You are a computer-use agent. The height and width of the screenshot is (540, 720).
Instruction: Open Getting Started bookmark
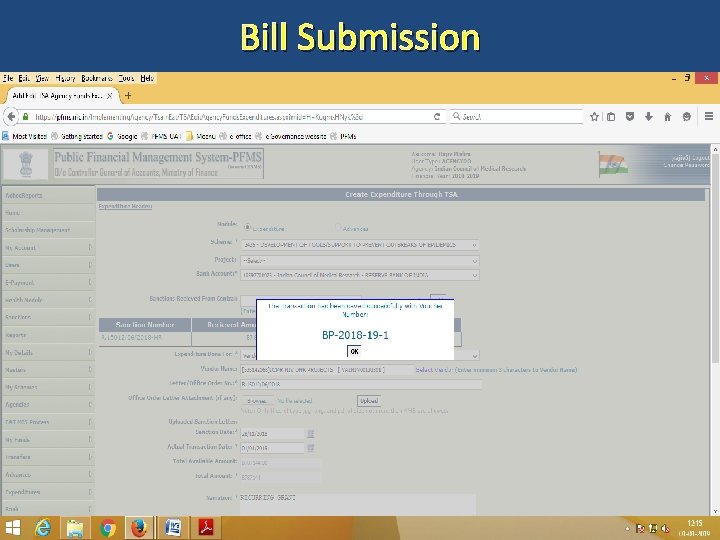click(77, 136)
